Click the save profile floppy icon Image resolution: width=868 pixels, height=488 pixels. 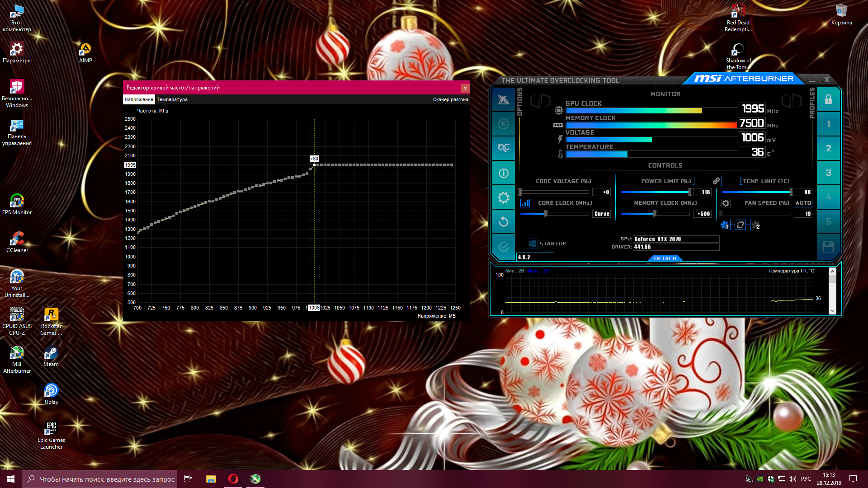click(828, 247)
